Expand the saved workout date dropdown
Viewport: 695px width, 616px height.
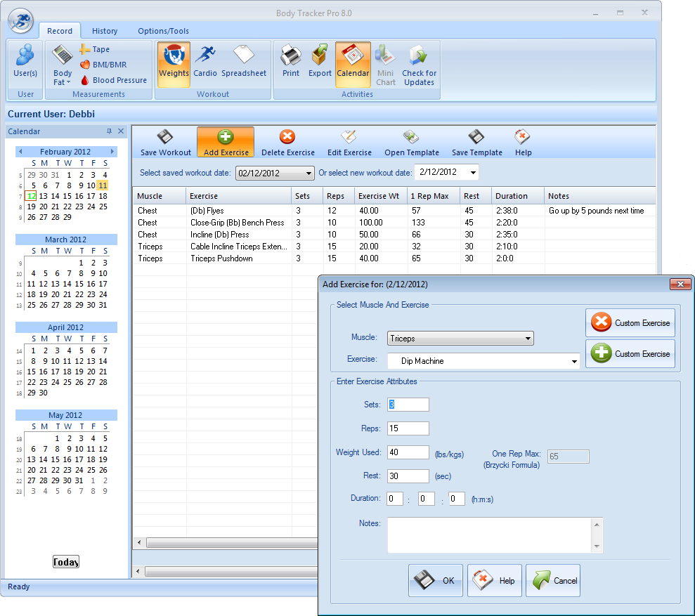tap(309, 173)
